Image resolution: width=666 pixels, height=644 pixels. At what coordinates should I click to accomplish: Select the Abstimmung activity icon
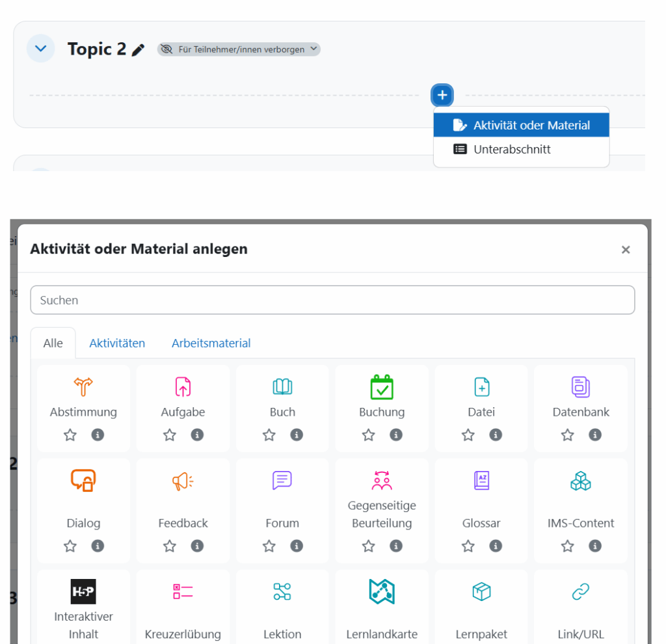click(83, 387)
